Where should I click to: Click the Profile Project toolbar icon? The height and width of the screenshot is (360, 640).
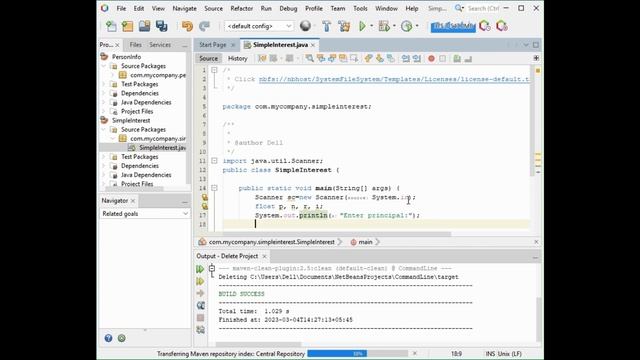[406, 26]
